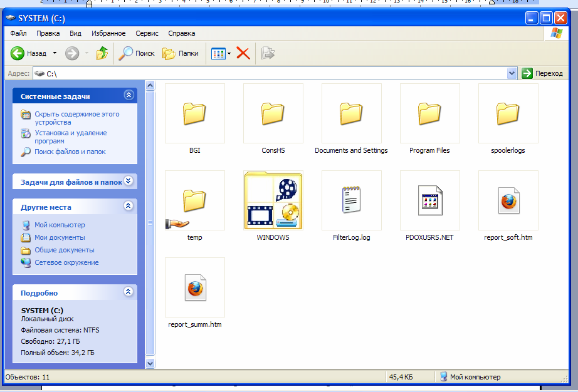Select the FilterLog.log file

[351, 201]
